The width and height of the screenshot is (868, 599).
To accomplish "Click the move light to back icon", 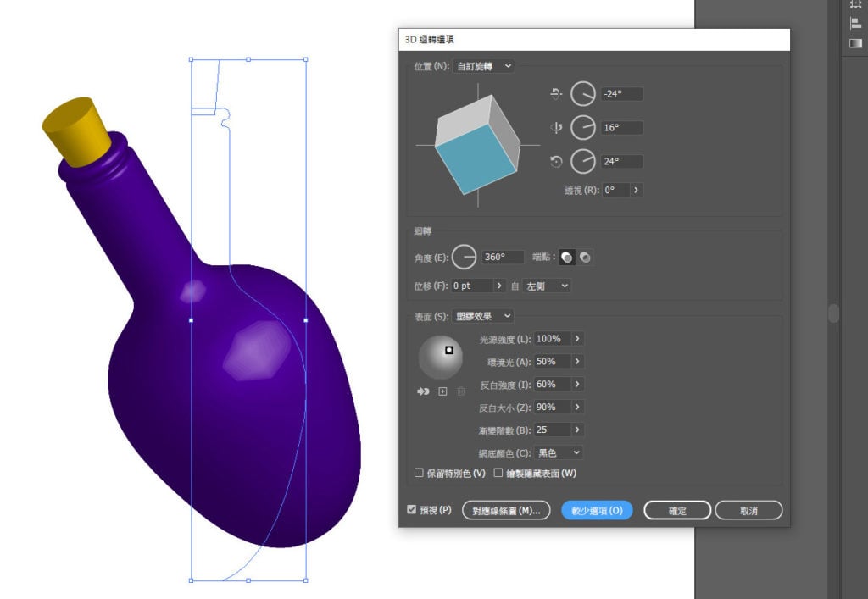I will [x=424, y=391].
